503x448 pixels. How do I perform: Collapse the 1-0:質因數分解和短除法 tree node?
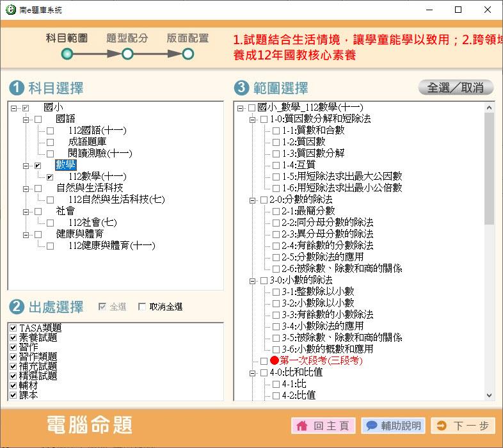click(253, 119)
